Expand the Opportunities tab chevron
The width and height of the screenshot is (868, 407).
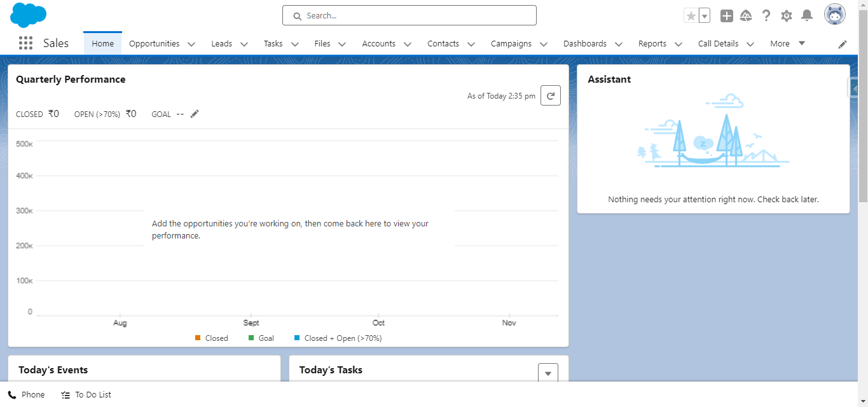[x=191, y=45]
